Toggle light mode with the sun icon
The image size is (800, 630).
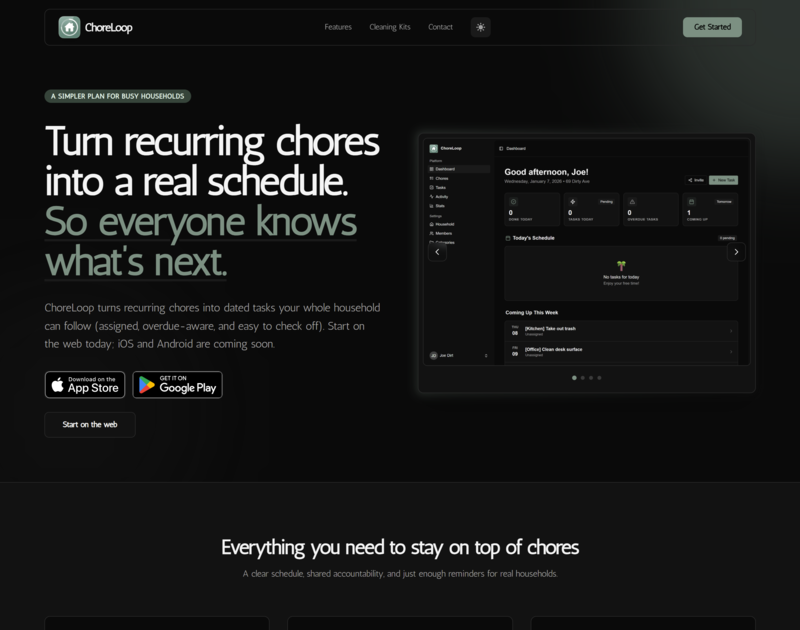(x=480, y=27)
